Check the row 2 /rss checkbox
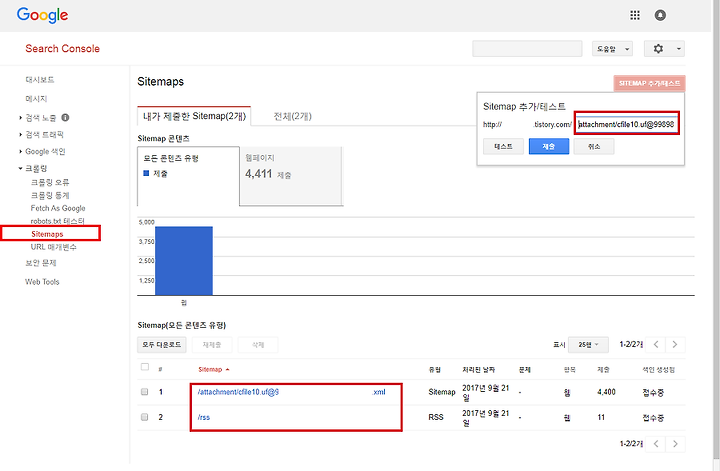The width and height of the screenshot is (720, 471). click(x=145, y=417)
